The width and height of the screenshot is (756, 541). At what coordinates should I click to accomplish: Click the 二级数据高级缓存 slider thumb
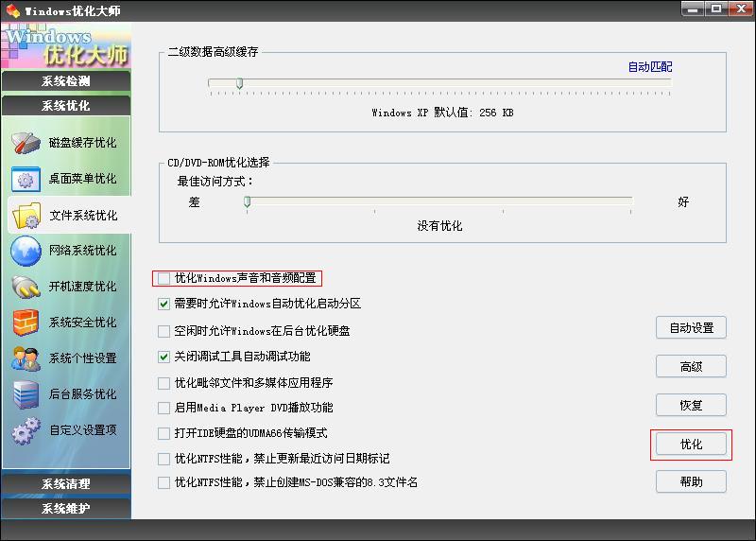coord(240,83)
